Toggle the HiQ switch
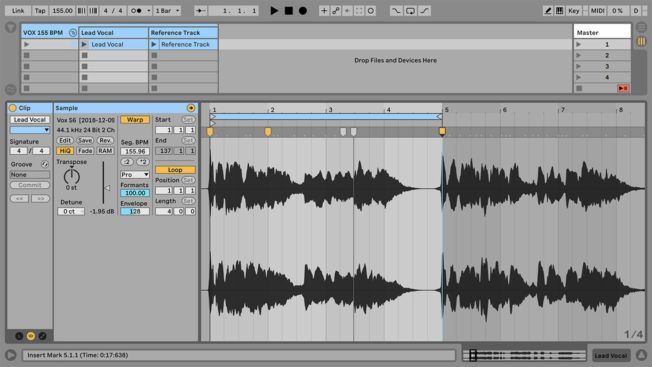The height and width of the screenshot is (367, 652). 65,151
